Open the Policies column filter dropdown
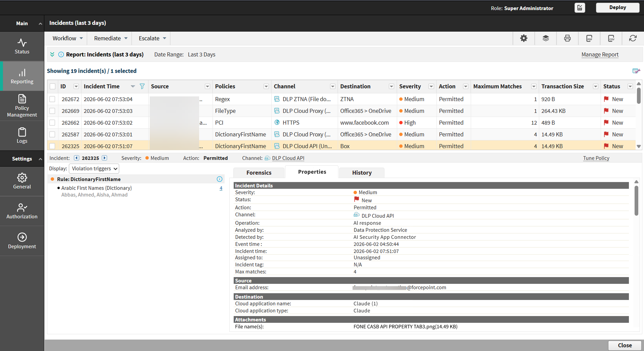 point(266,86)
